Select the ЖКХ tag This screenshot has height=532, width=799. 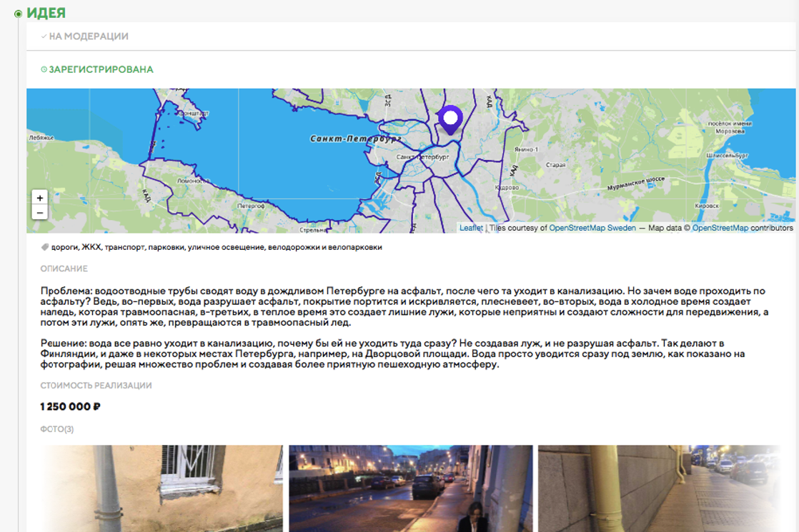[91, 248]
